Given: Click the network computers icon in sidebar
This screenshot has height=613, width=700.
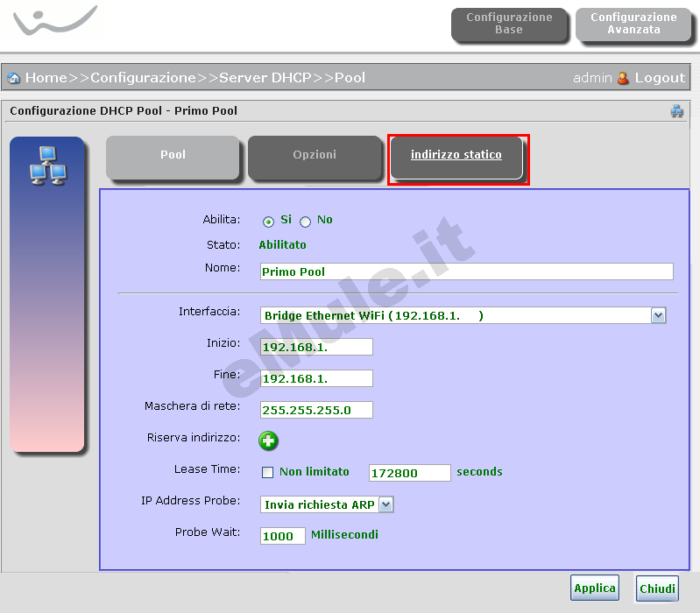Looking at the screenshot, I should (x=48, y=166).
